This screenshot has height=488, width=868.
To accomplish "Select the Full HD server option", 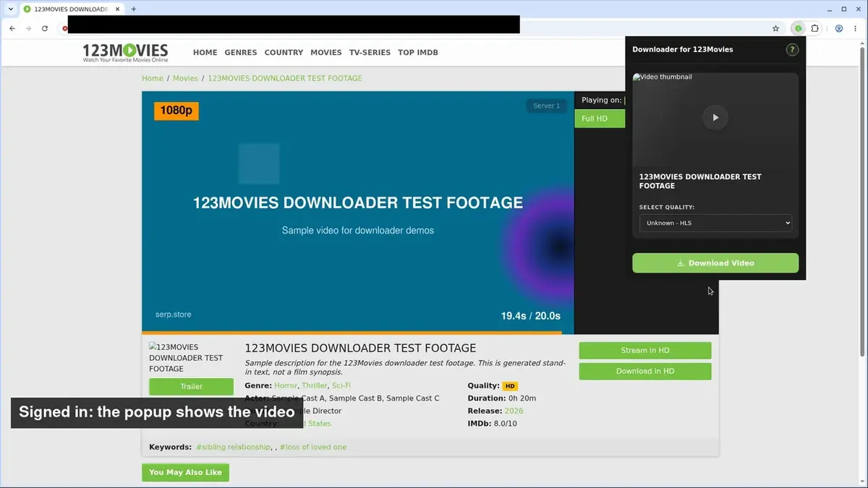I will pos(600,119).
